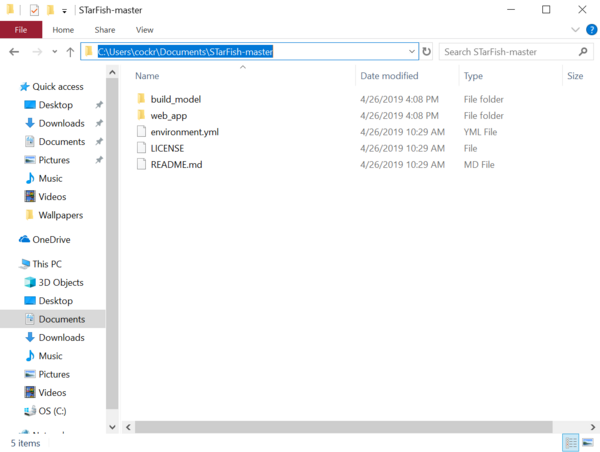
Task: Click the 5 items status text
Action: (x=25, y=443)
